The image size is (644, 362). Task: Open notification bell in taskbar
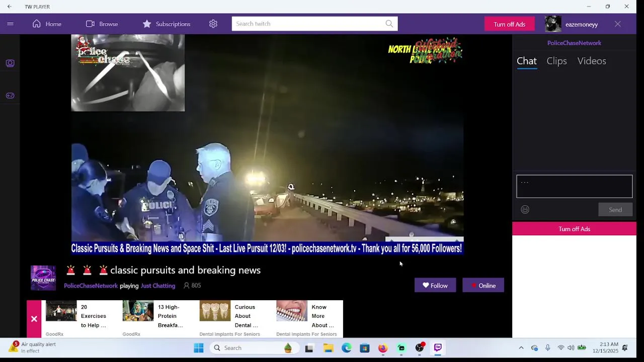click(625, 348)
